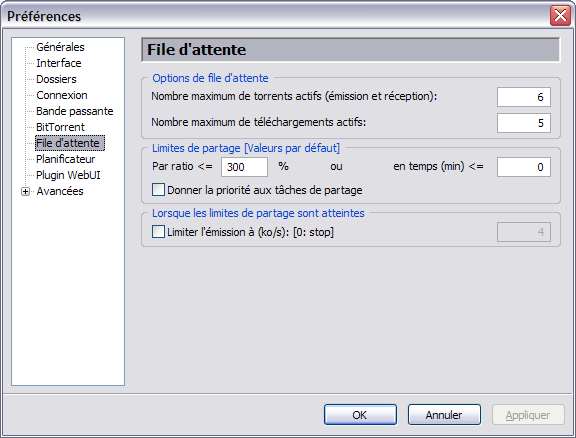The image size is (576, 438).
Task: Expand the Avancées tree node
Action: click(25, 191)
